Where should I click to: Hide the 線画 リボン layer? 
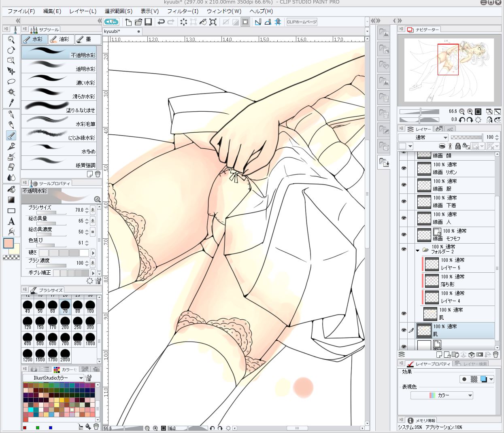coord(404,168)
